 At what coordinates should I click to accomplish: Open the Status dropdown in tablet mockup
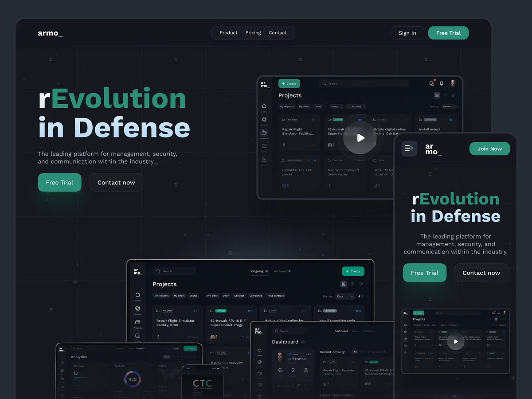tap(336, 106)
